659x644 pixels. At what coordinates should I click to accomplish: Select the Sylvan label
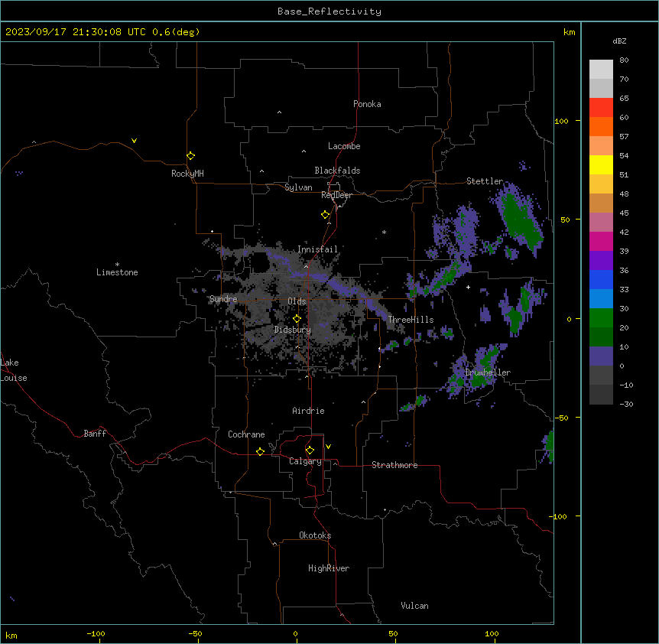pyautogui.click(x=298, y=187)
